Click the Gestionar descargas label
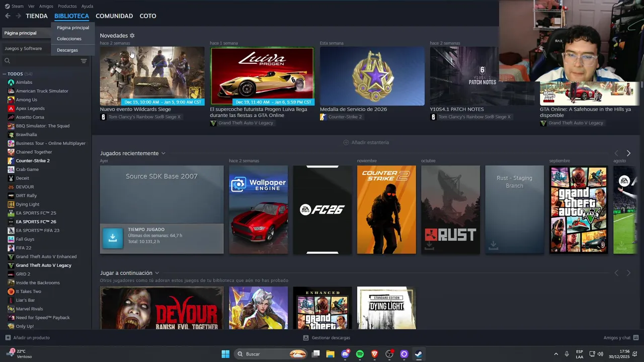This screenshot has width=644, height=362. coord(331,338)
